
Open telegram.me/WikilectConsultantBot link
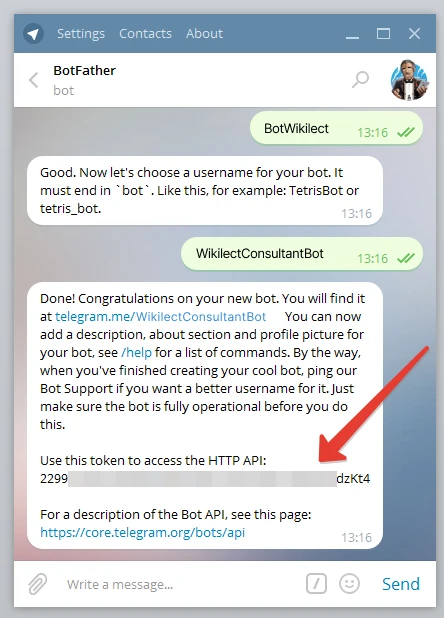coord(160,316)
